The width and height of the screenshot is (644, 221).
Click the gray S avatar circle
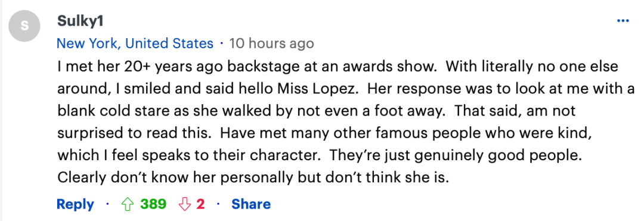pyautogui.click(x=24, y=26)
